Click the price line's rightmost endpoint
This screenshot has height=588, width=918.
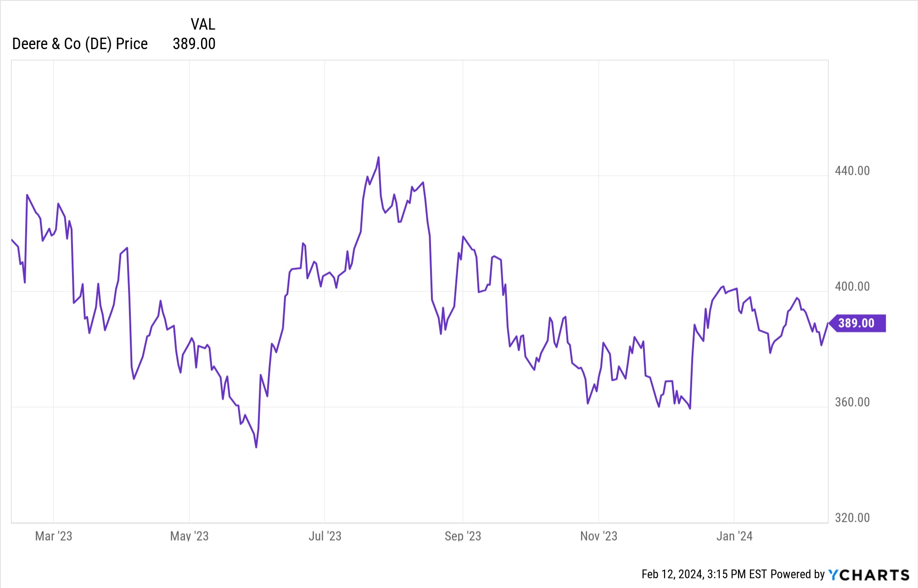[828, 324]
